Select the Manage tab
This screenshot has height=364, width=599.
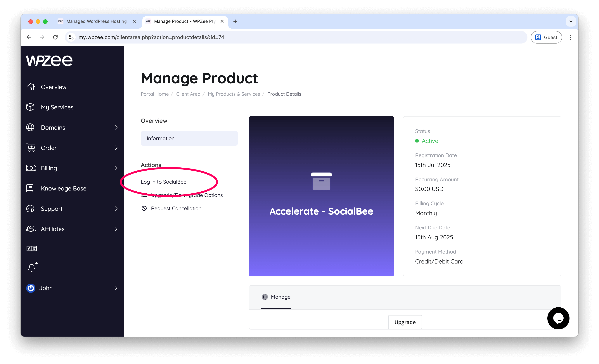pos(276,297)
